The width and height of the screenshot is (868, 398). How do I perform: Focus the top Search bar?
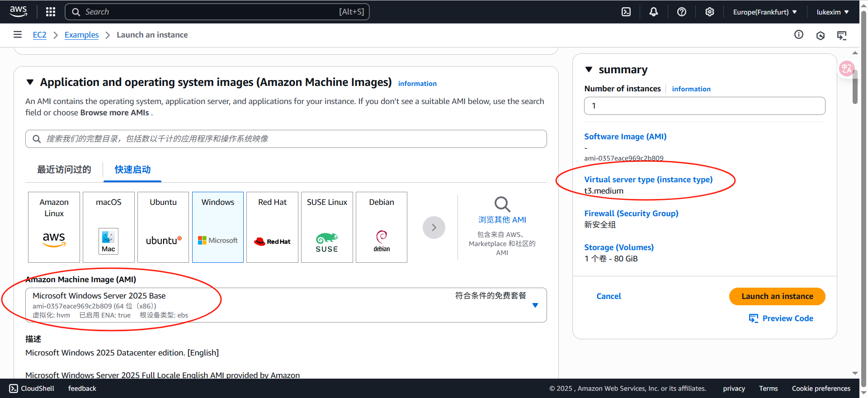tap(217, 12)
